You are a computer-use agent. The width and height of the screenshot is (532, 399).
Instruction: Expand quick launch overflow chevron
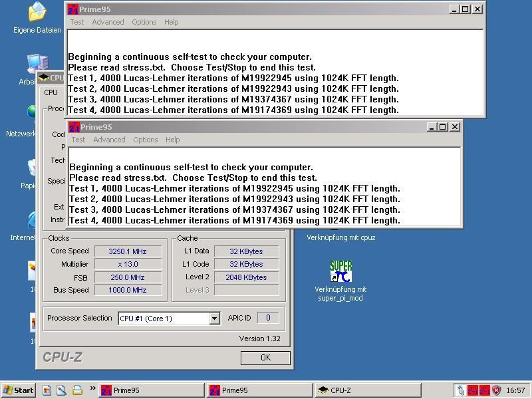click(x=92, y=388)
